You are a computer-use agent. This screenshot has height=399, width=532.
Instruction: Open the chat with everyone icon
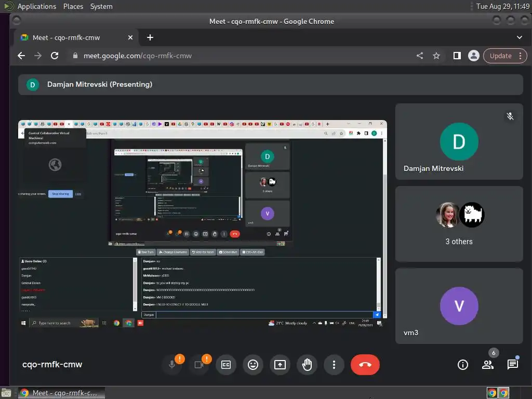point(513,365)
